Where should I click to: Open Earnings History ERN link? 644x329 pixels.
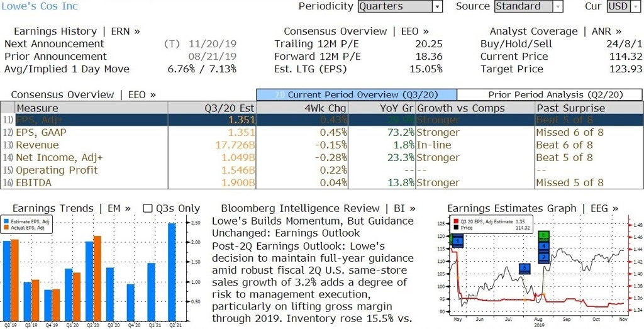[77, 31]
